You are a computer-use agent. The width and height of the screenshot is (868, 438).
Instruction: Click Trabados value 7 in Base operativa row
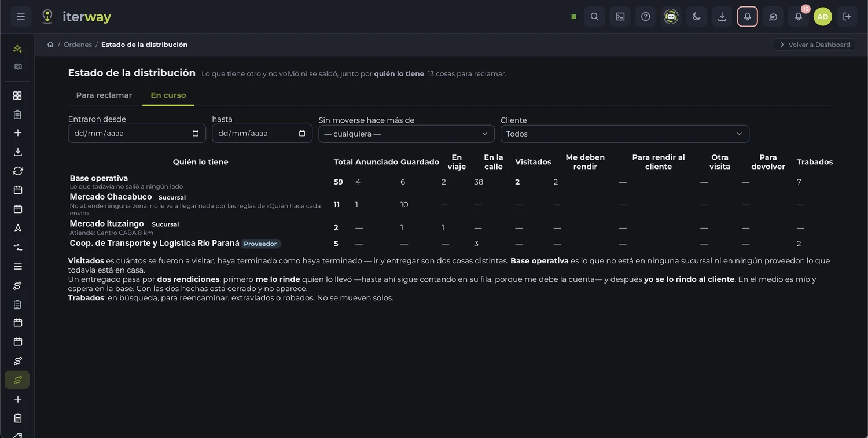pos(799,182)
